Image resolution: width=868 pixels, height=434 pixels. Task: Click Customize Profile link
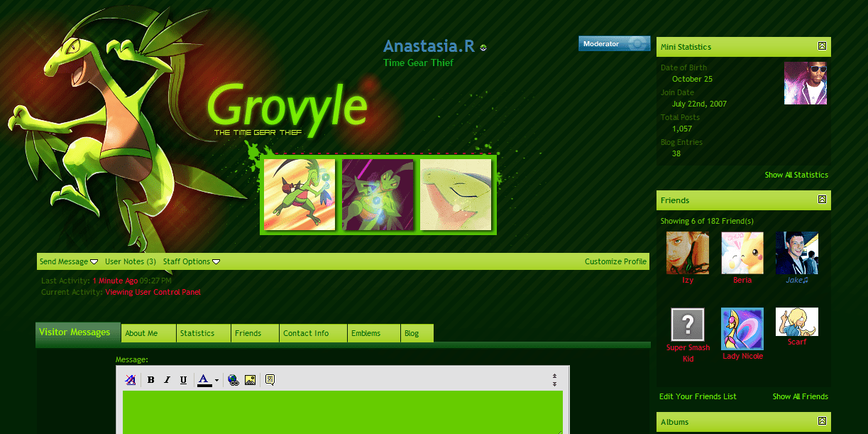click(x=615, y=261)
